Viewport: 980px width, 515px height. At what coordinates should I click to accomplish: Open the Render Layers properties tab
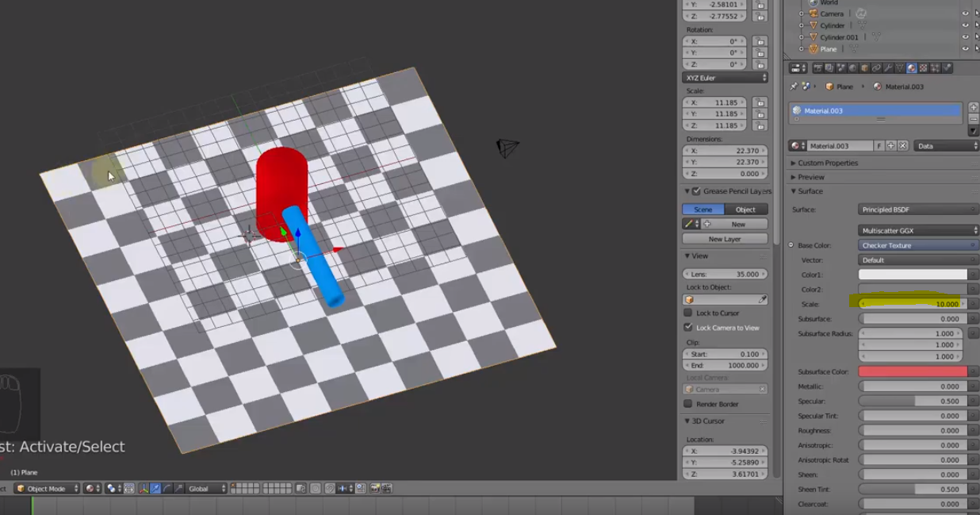click(x=829, y=68)
